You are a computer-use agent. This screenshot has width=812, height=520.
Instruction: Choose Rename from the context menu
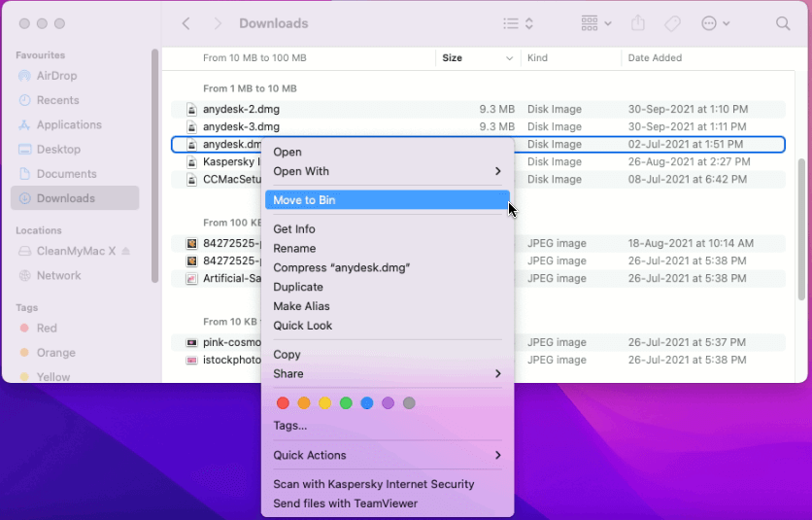(x=388, y=248)
